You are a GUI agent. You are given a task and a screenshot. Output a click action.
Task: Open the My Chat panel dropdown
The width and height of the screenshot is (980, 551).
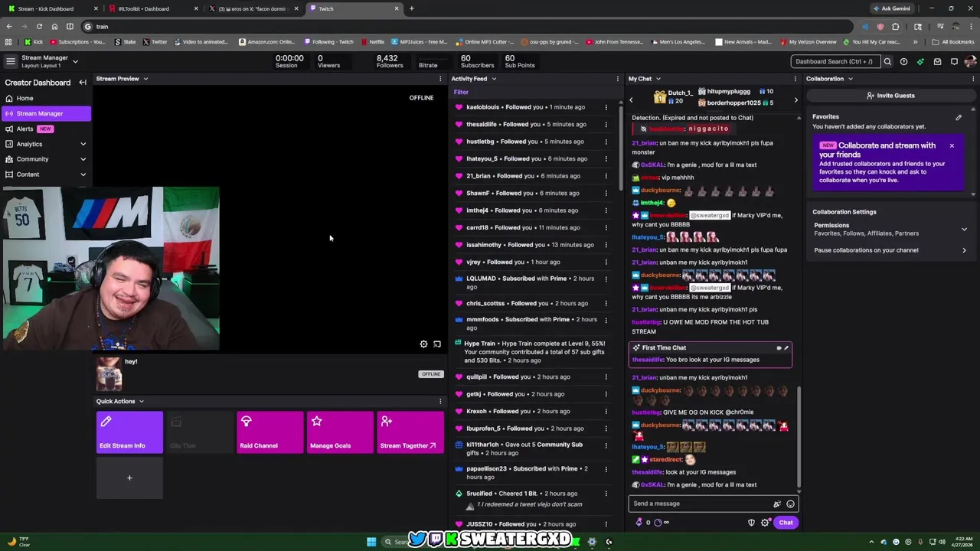658,79
